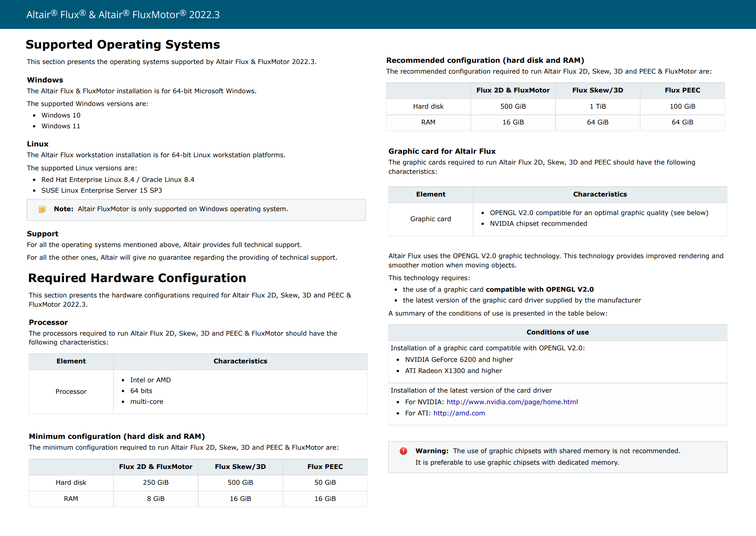
Task: Click the 'Note:' label text
Action: pyautogui.click(x=64, y=209)
